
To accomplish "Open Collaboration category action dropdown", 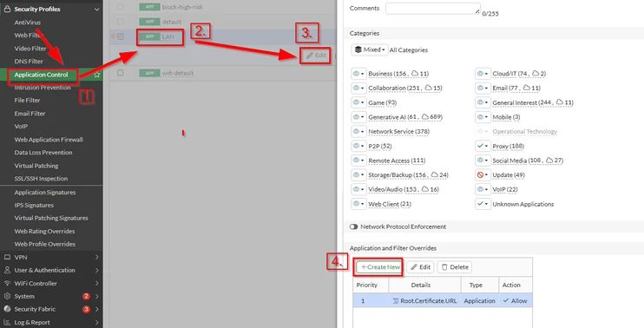I will pos(358,88).
